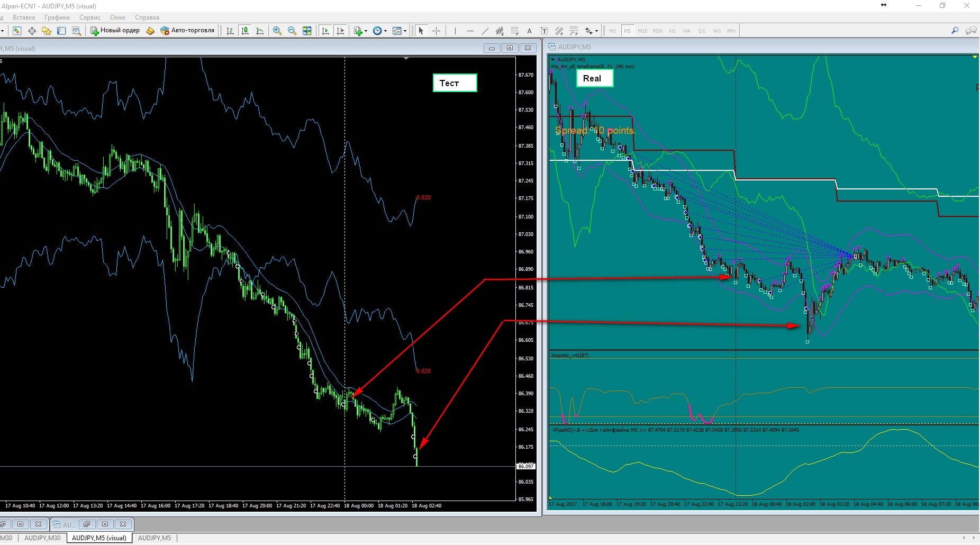Open the search magnifier icon
Image resolution: width=980 pixels, height=545 pixels.
tap(955, 31)
